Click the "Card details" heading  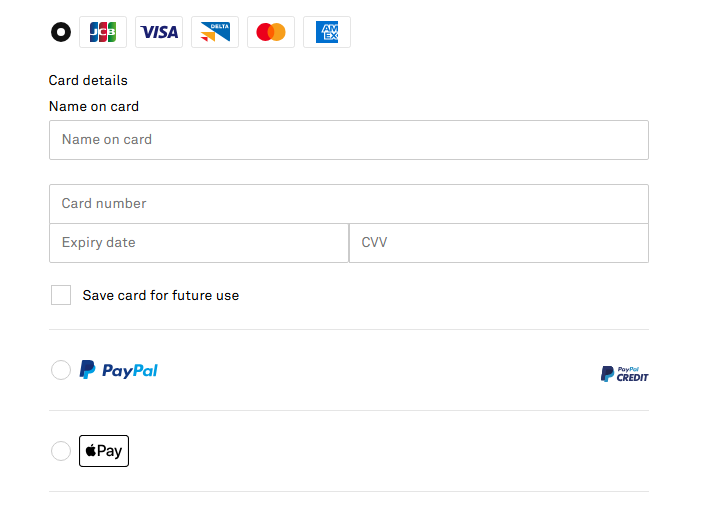point(88,80)
